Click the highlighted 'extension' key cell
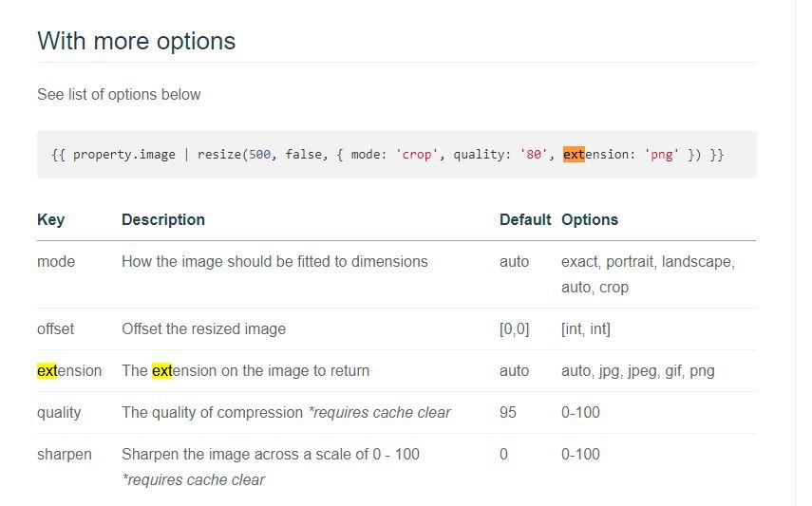 pyautogui.click(x=69, y=371)
